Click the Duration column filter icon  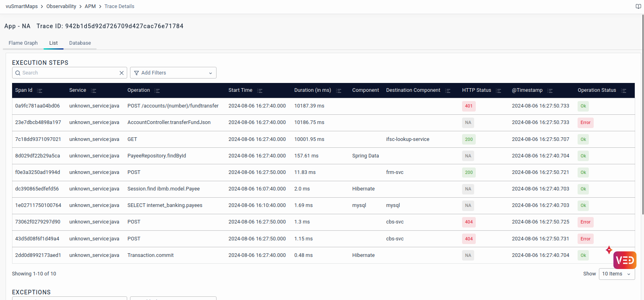coord(339,91)
